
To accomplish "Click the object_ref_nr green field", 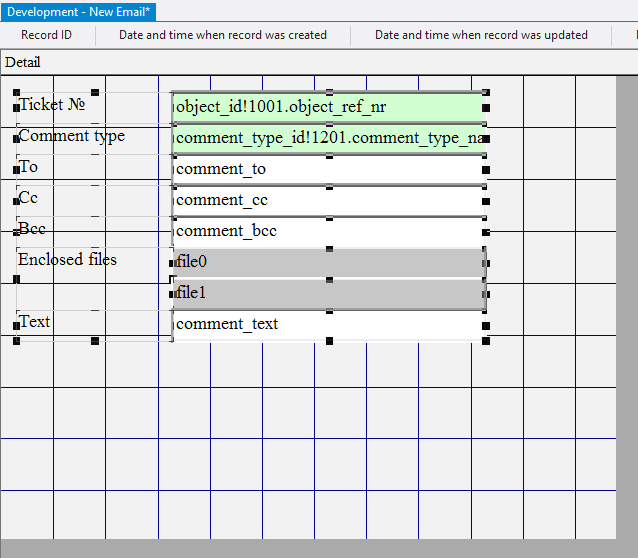I will [328, 107].
